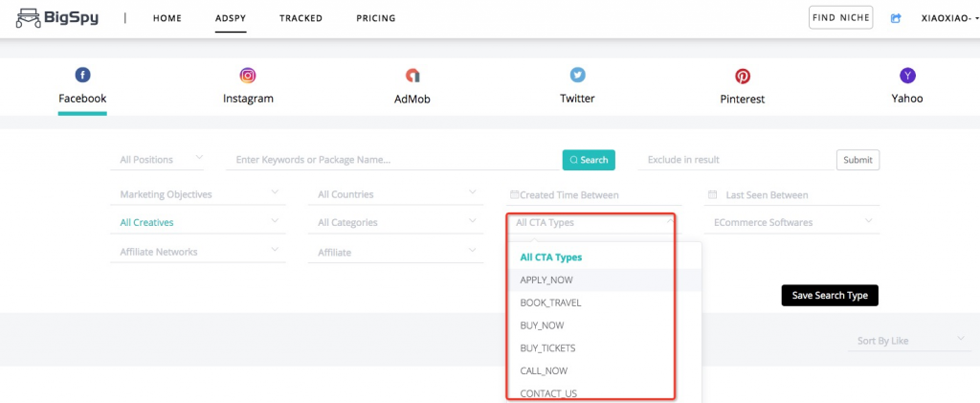This screenshot has width=980, height=403.
Task: Open the TRACKED menu item
Action: point(301,18)
